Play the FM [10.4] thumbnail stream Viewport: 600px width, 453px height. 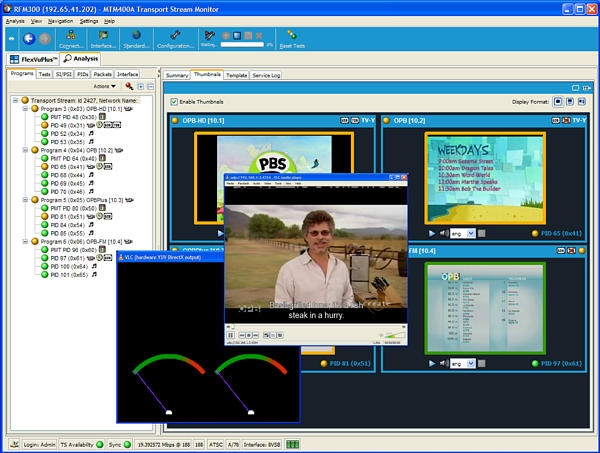pos(432,363)
